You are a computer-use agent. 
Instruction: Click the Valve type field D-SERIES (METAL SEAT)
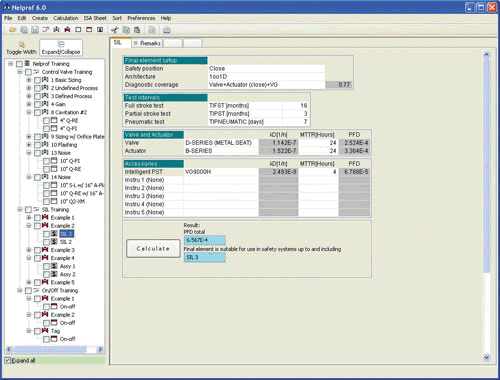[221, 143]
